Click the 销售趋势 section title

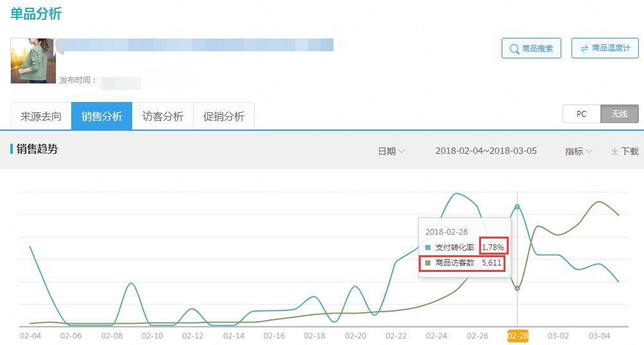(37, 149)
